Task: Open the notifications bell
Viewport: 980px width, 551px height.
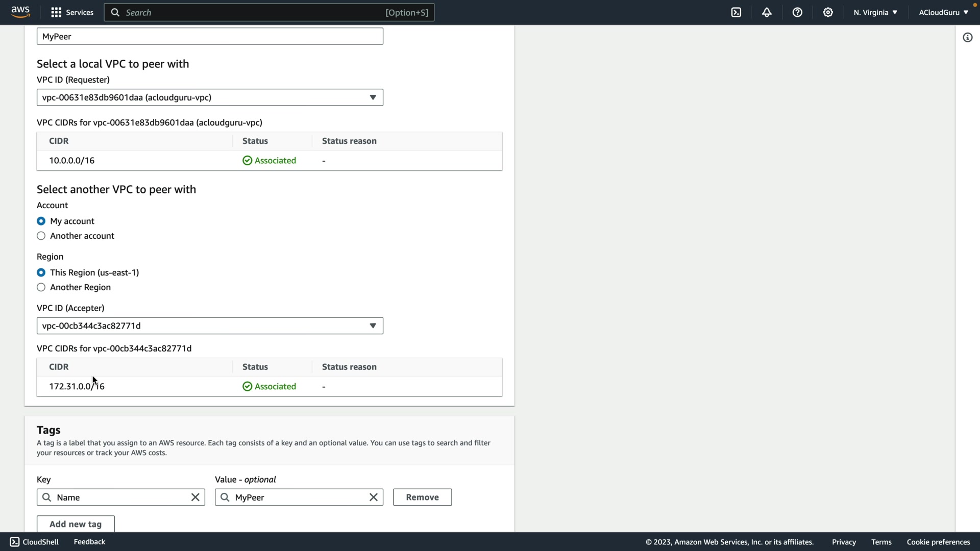Action: click(x=767, y=12)
